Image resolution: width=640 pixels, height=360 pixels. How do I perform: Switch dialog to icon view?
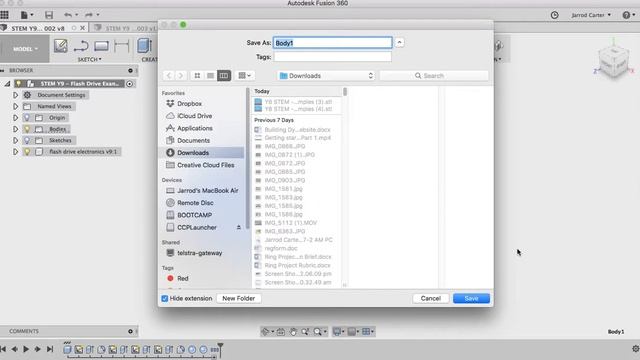point(197,76)
